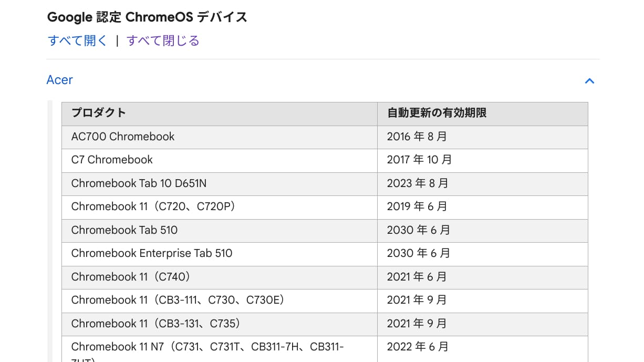Click the 2022 年 6 月 date
The image size is (644, 362).
(418, 347)
